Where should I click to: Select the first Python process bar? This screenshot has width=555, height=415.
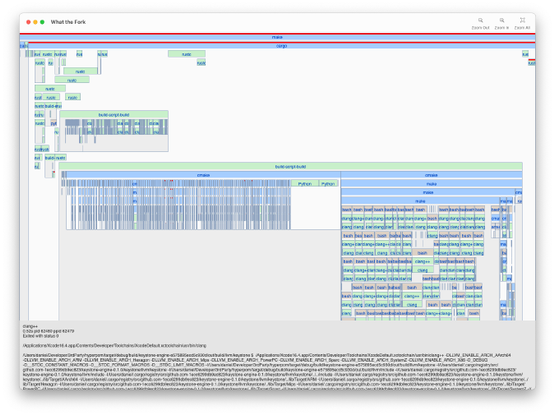click(x=305, y=183)
